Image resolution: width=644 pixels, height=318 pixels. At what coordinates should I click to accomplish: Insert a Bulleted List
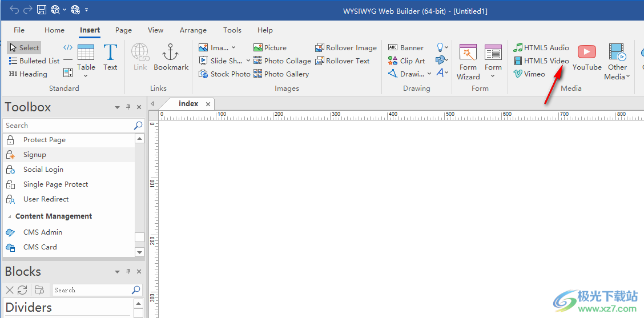[34, 61]
